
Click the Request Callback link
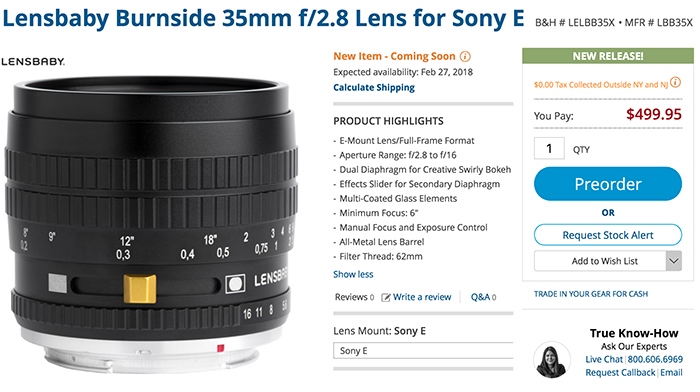621,373
